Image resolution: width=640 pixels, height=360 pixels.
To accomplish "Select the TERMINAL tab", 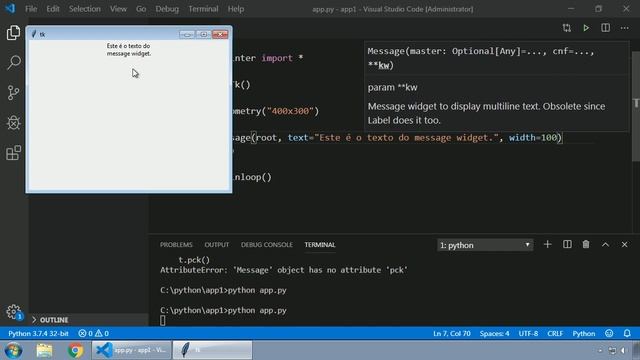I will 320,244.
